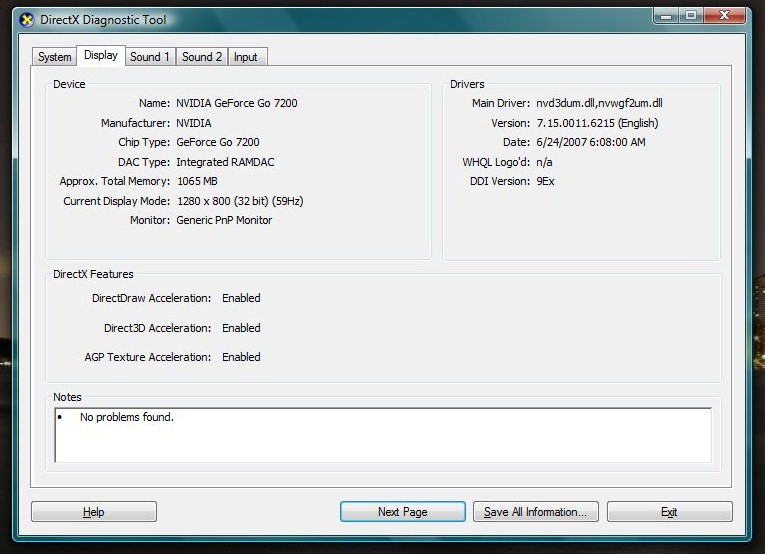Select the 'No problems found.' note
The height and width of the screenshot is (554, 765).
127,417
